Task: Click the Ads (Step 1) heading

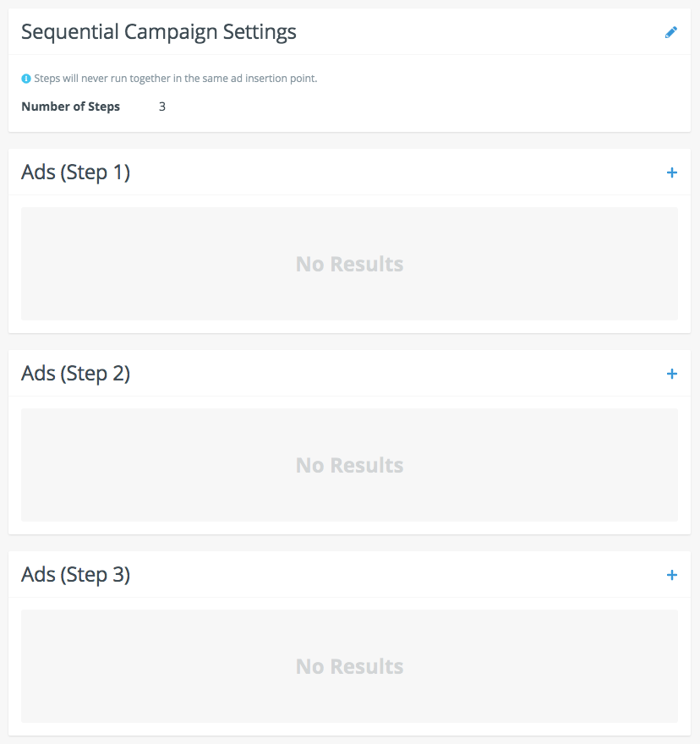Action: [75, 172]
